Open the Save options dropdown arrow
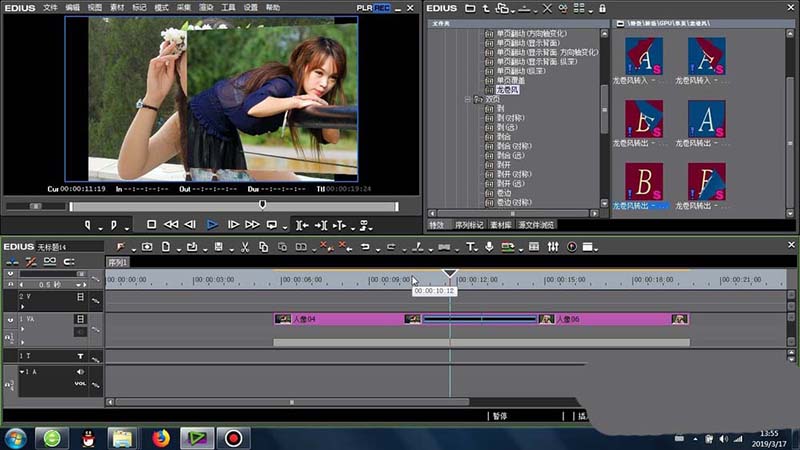800x450 pixels. point(231,249)
